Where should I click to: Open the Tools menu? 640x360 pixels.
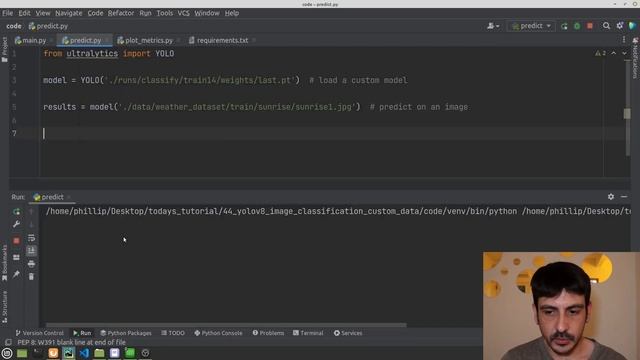coord(164,13)
